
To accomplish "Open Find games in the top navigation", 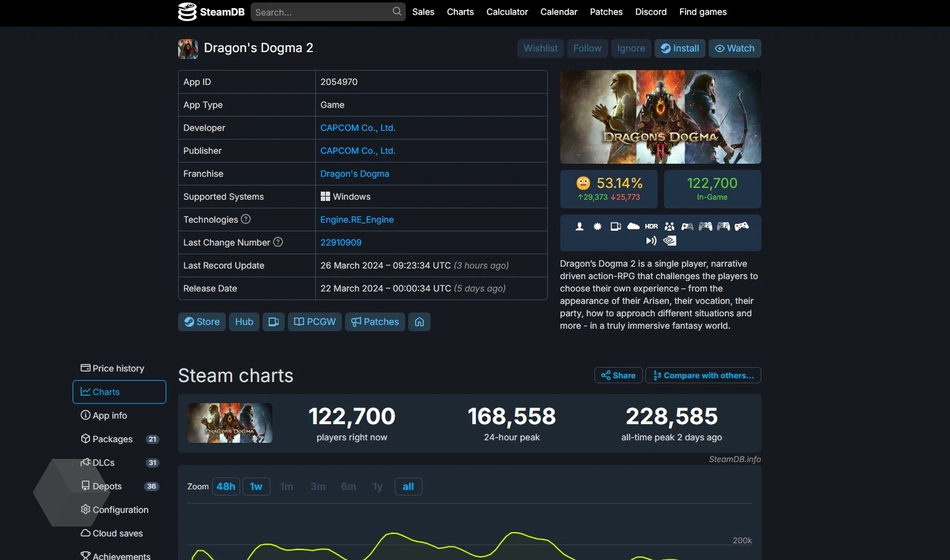I will (x=702, y=12).
